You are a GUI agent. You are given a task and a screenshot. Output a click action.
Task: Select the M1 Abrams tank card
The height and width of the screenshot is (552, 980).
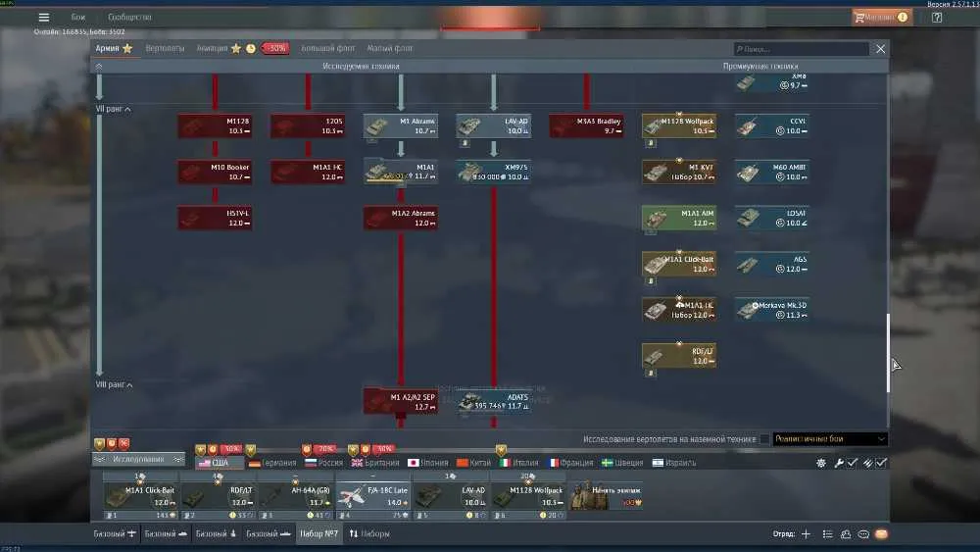pyautogui.click(x=401, y=125)
